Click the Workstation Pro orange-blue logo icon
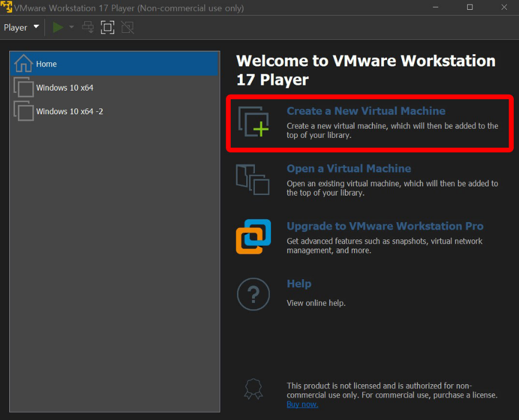This screenshot has width=519, height=420. coord(253,237)
